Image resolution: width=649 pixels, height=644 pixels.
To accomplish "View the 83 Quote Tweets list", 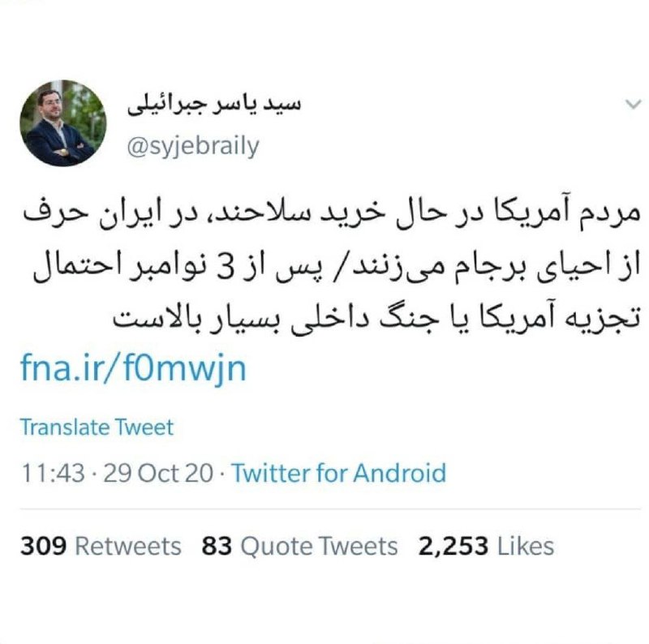I will (x=299, y=546).
